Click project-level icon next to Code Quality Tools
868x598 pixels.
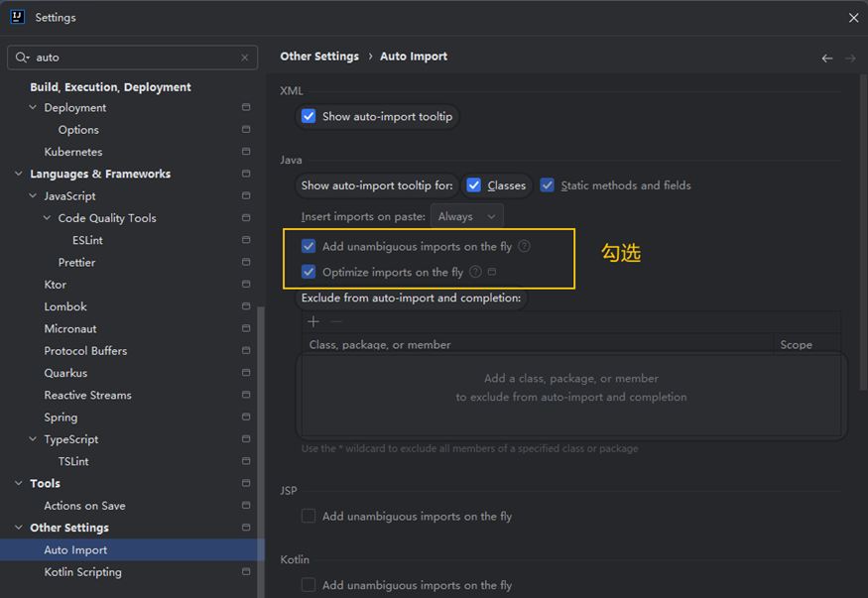click(x=246, y=218)
